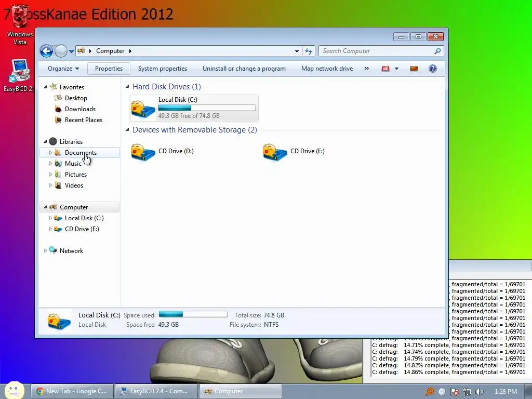Select the CD Drive (D:) icon
This screenshot has height=399, width=532.
(x=143, y=152)
